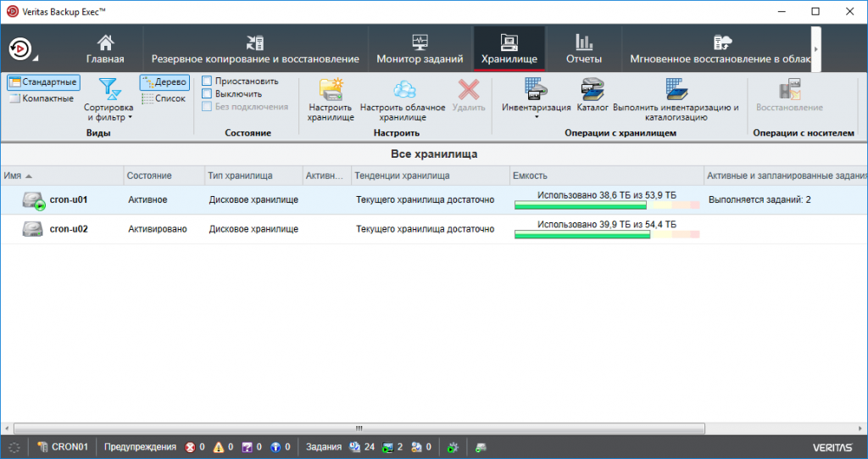Click cron-u02 capacity usage bar
Image resolution: width=868 pixels, height=459 pixels.
tap(607, 234)
